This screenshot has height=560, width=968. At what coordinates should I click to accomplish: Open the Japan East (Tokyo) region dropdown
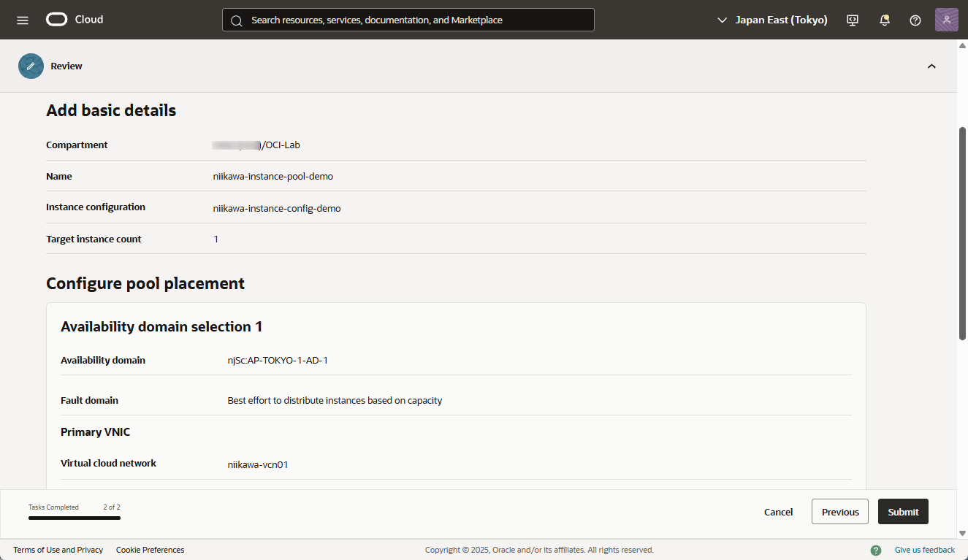[772, 20]
